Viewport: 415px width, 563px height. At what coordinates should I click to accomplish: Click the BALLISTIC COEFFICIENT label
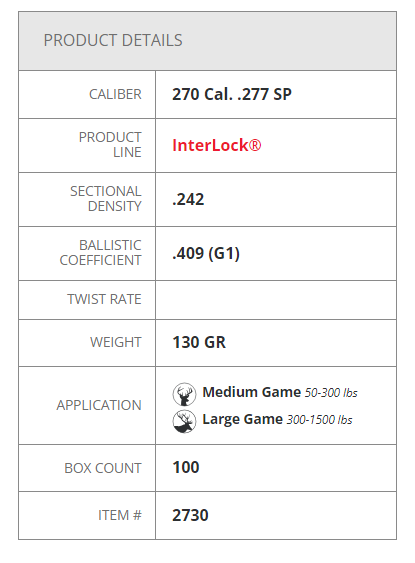101,253
